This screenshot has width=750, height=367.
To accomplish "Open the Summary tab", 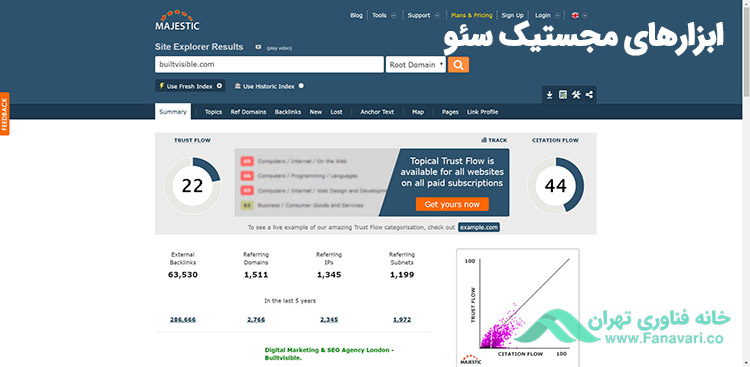I will coord(173,111).
